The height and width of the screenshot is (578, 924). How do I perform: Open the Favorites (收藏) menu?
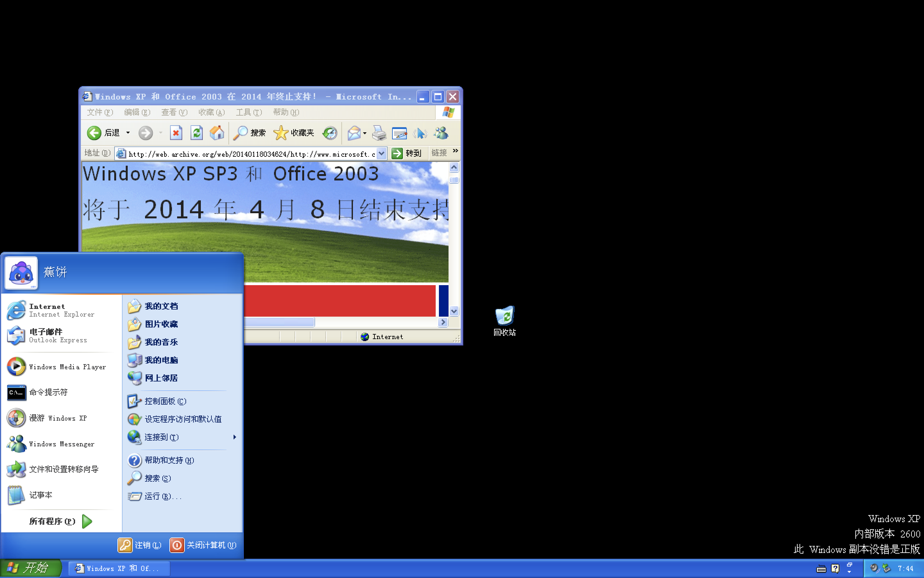(x=211, y=112)
